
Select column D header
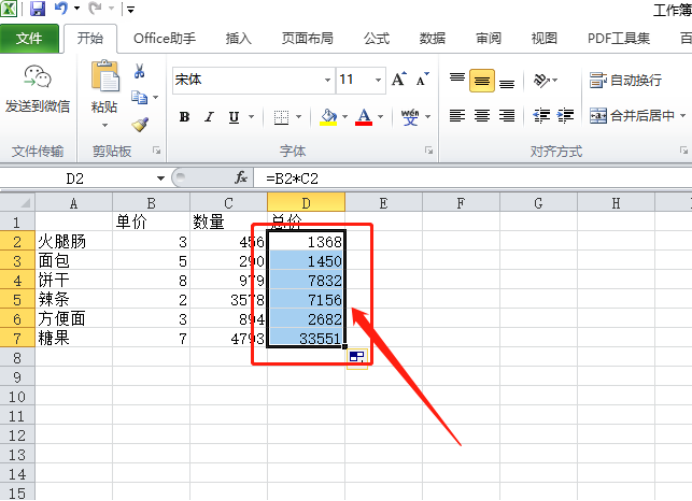pos(306,203)
